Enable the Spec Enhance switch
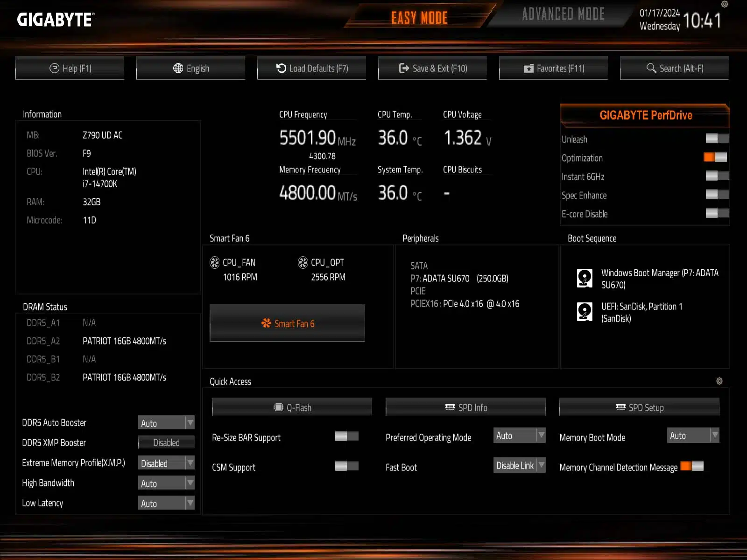 (717, 194)
